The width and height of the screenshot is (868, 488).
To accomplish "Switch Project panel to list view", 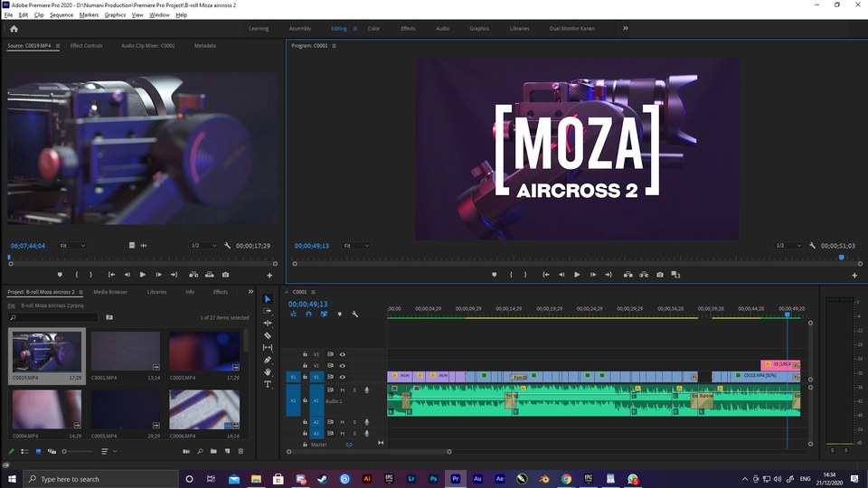I will [x=24, y=452].
